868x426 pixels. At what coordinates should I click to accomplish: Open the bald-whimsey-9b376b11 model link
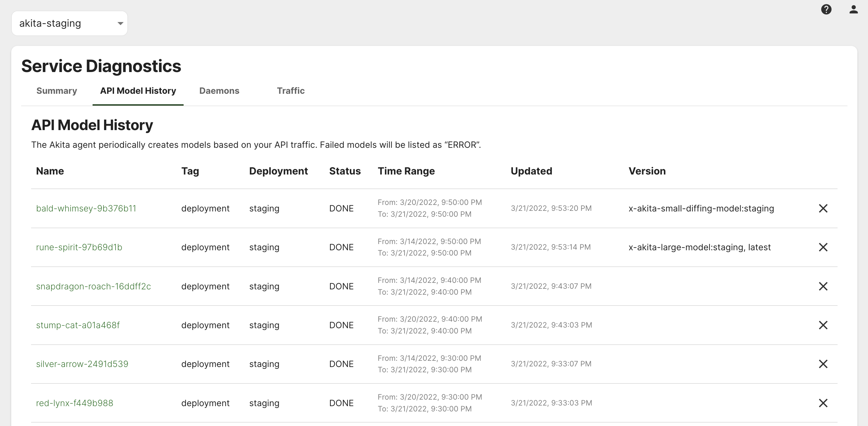coord(86,208)
